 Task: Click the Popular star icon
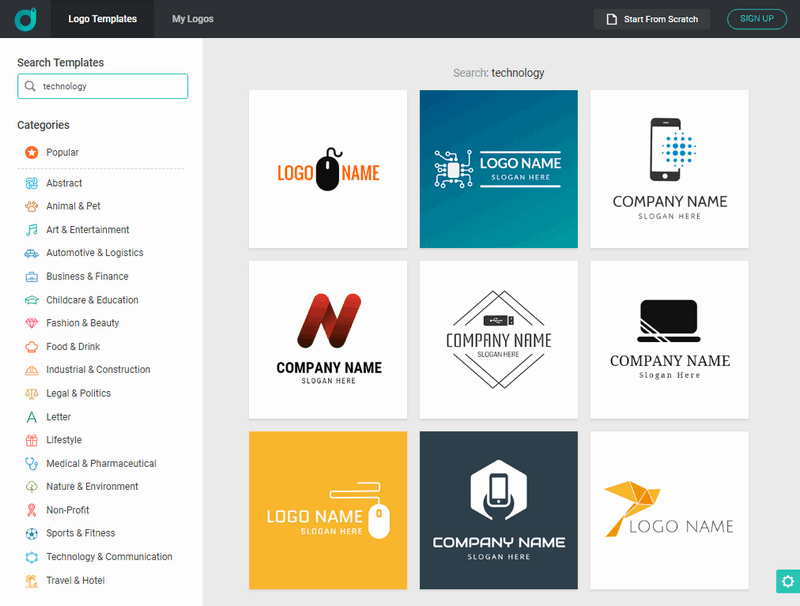(32, 153)
